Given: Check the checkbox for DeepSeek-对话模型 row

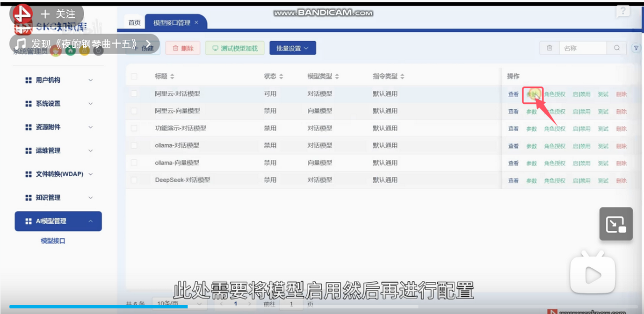Looking at the screenshot, I should 134,180.
